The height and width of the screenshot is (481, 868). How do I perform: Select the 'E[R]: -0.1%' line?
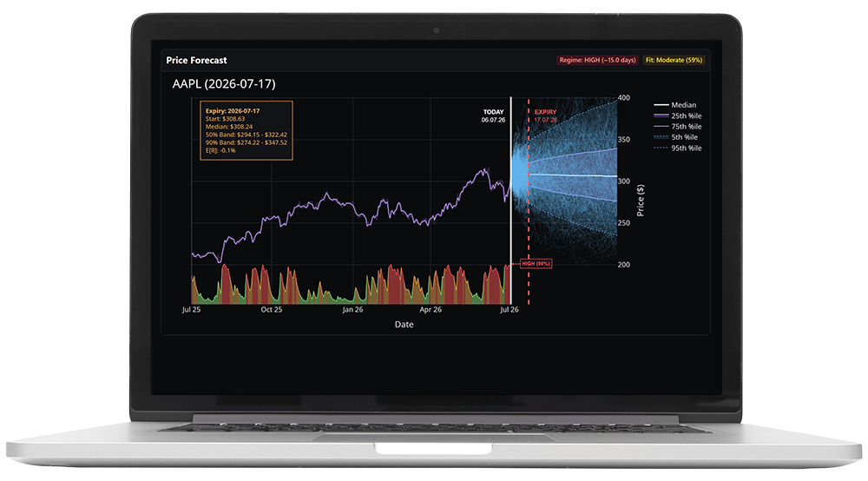220,150
